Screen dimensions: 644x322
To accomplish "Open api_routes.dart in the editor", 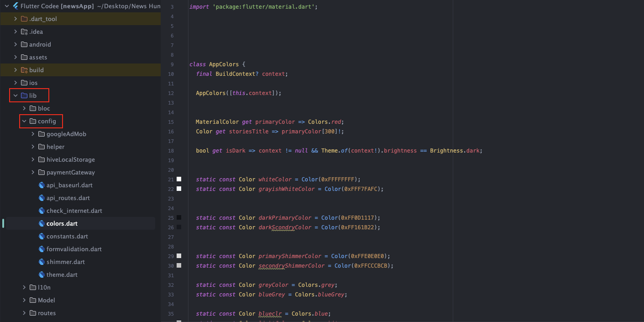I will click(68, 198).
